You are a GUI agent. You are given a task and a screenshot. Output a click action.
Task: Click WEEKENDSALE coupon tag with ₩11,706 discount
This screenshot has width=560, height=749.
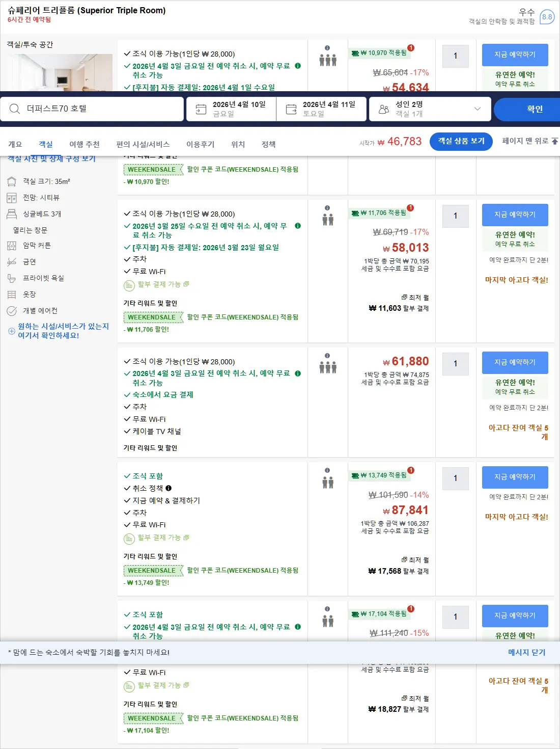pos(153,317)
